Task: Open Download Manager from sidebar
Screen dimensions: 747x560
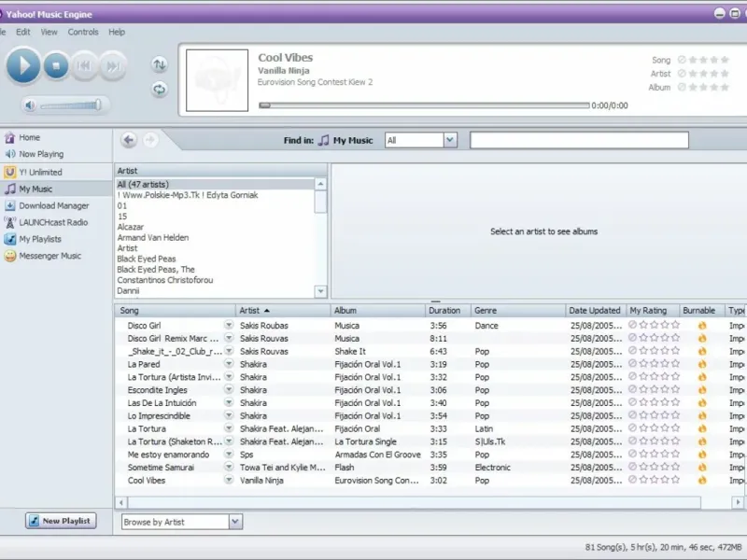Action: coord(53,205)
